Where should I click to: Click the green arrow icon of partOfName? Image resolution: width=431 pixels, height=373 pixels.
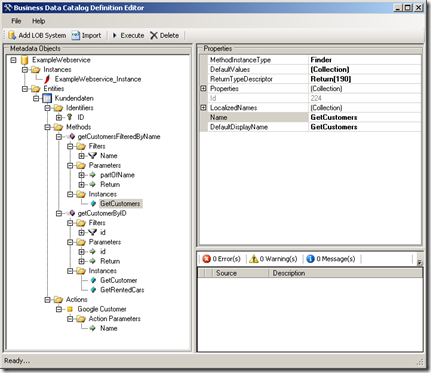pos(92,175)
